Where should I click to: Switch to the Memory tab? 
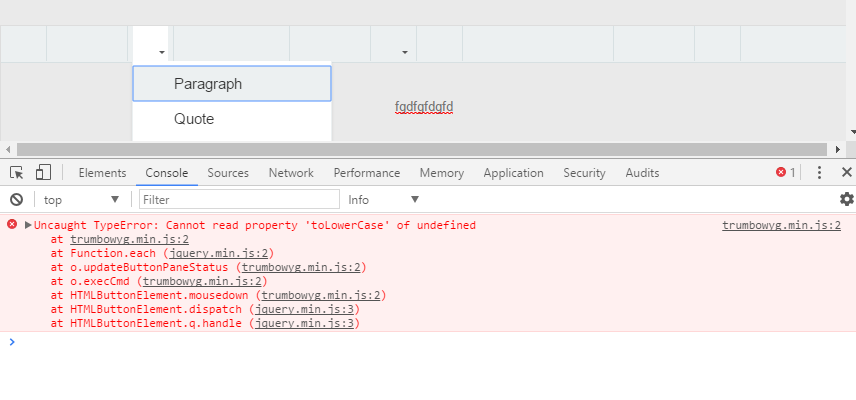click(442, 173)
